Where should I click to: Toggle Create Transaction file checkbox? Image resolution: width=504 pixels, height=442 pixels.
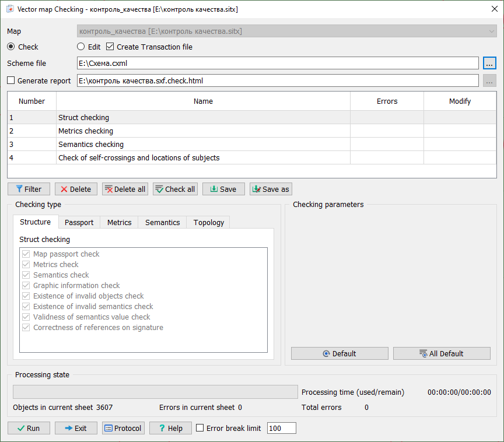110,47
